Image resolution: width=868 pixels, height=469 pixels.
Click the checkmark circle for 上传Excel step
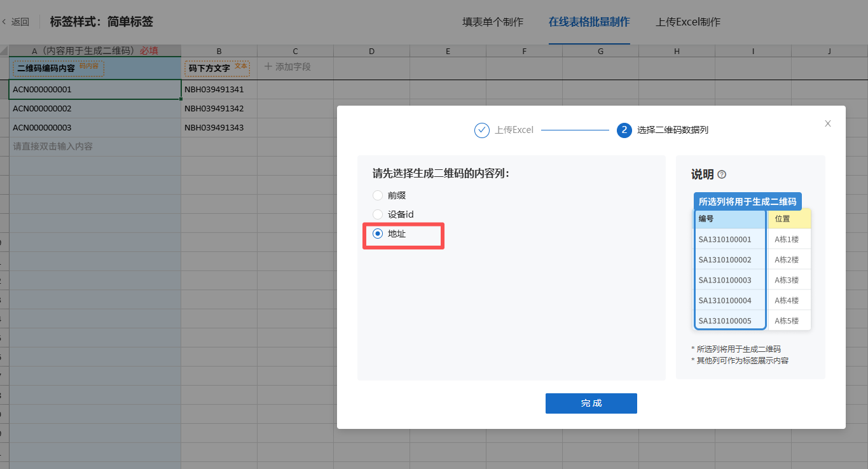click(481, 130)
